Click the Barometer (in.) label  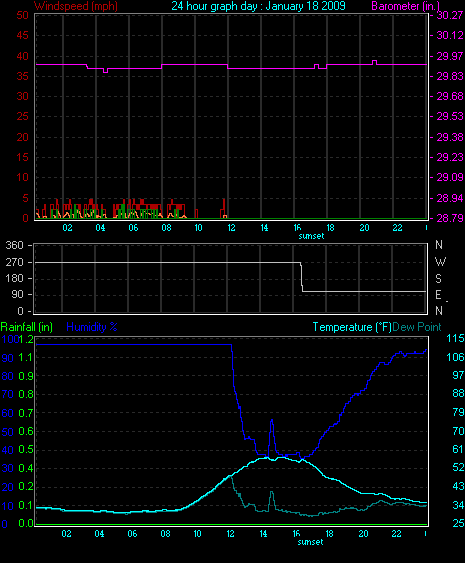(405, 6)
